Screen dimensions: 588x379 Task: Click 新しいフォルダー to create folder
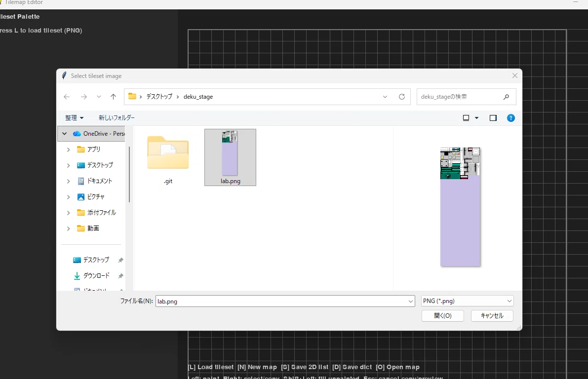(x=117, y=118)
